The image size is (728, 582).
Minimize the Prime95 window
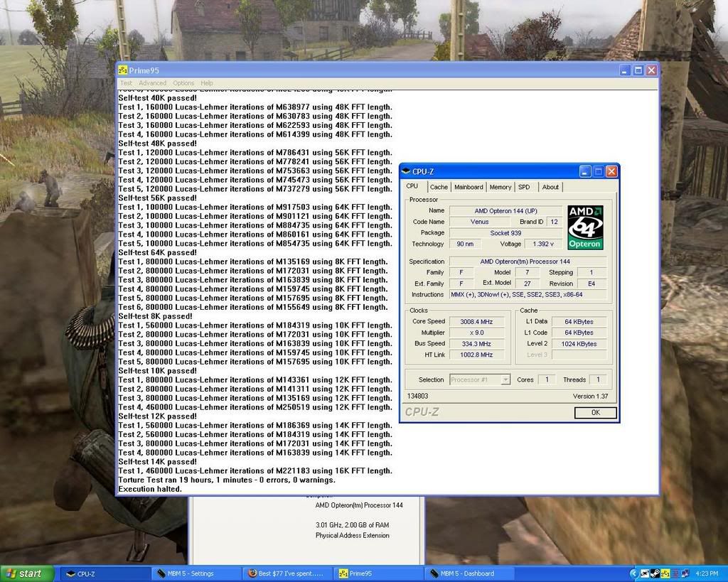[624, 70]
